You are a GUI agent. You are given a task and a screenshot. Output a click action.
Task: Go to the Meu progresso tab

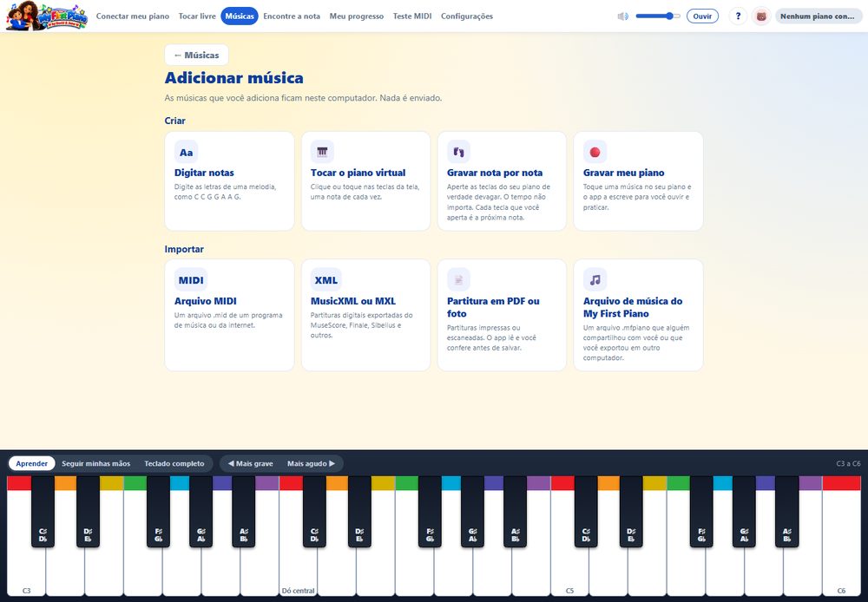(x=357, y=16)
